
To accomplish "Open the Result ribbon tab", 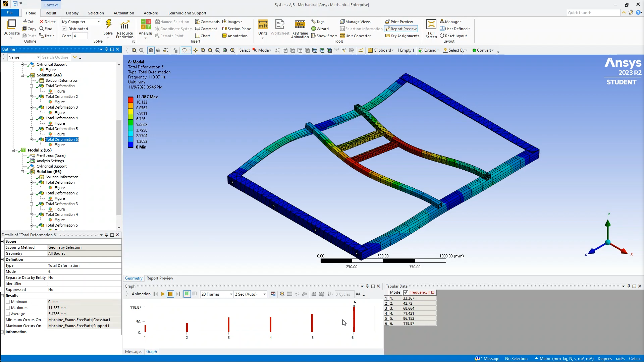I will click(51, 13).
